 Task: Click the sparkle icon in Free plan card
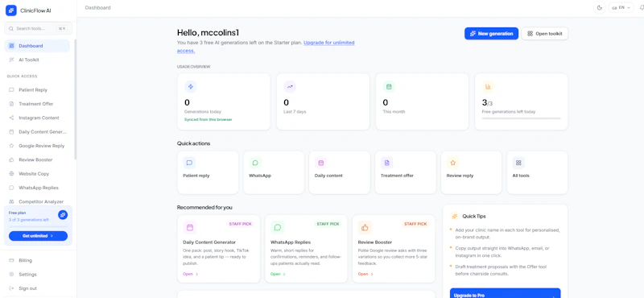point(63,214)
